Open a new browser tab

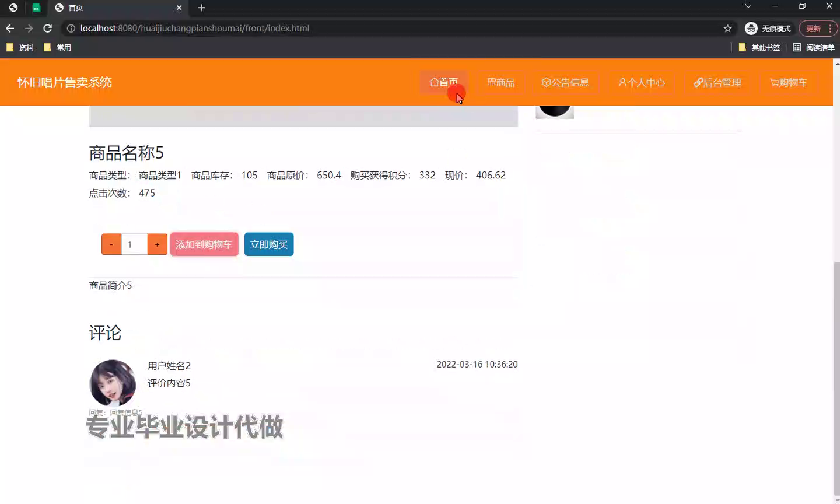coord(201,8)
